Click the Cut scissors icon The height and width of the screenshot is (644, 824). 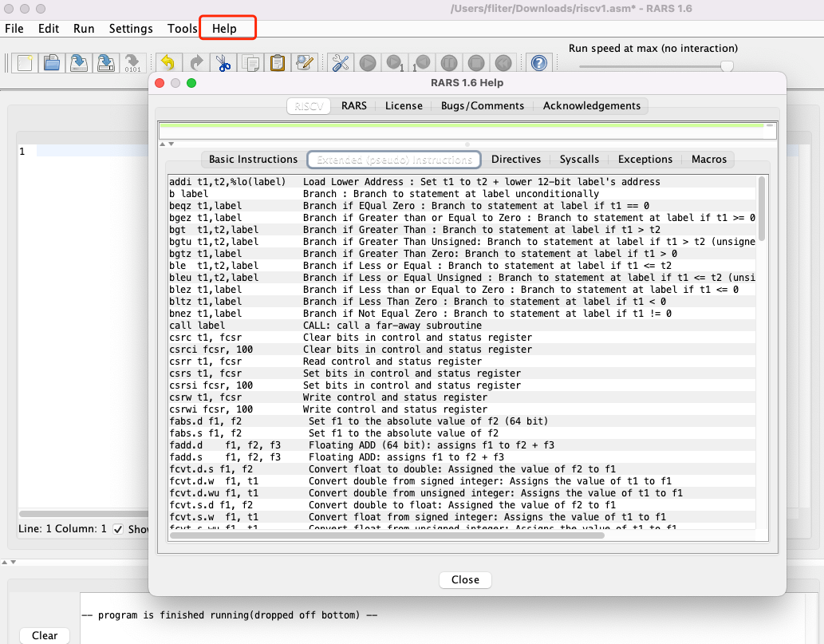[x=223, y=63]
